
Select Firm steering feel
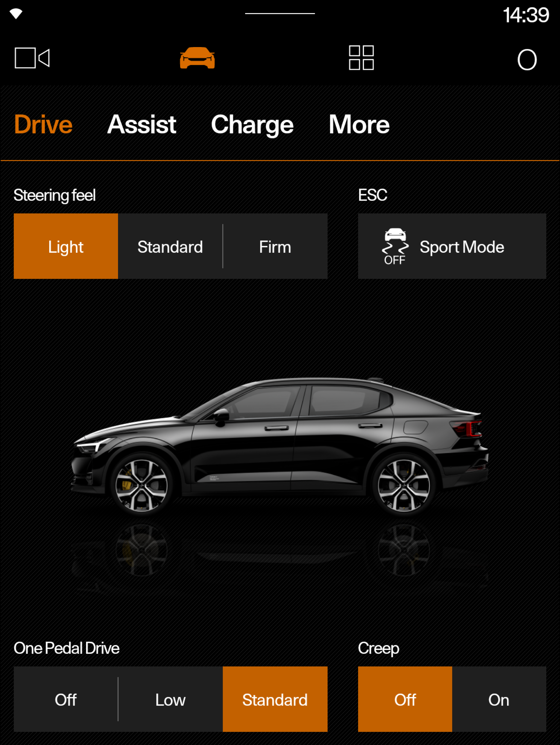coord(275,246)
